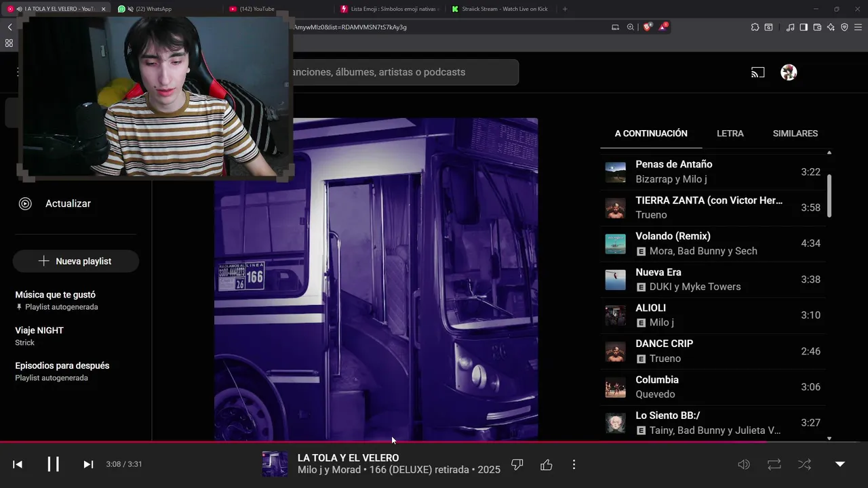Go back in browser history
Screen dimensions: 868x488
click(x=9, y=27)
